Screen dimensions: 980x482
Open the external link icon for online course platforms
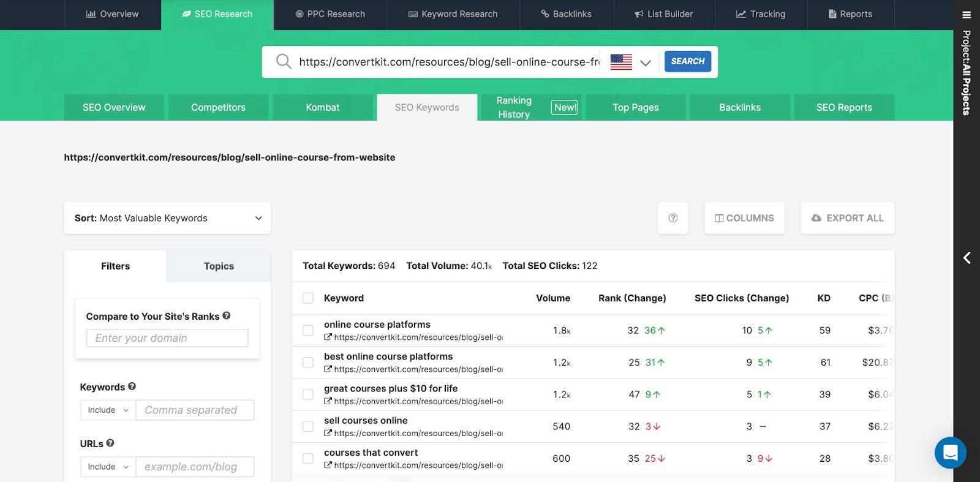(328, 337)
